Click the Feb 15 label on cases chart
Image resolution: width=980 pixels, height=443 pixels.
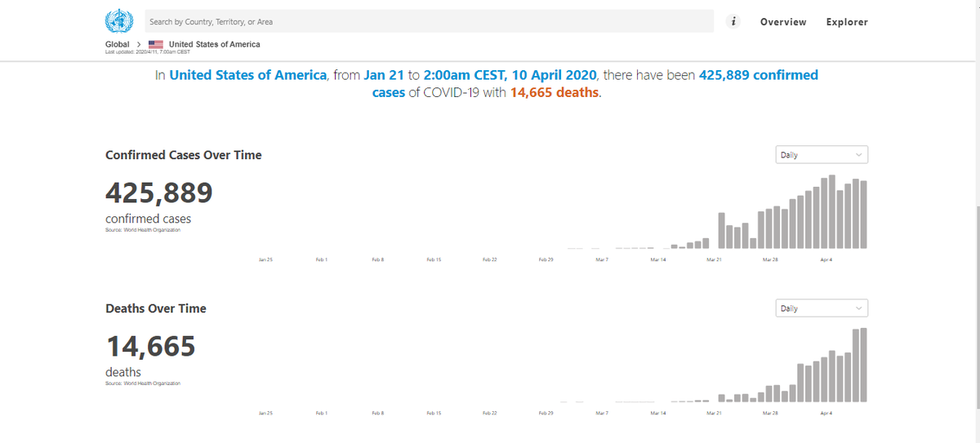[x=434, y=259]
